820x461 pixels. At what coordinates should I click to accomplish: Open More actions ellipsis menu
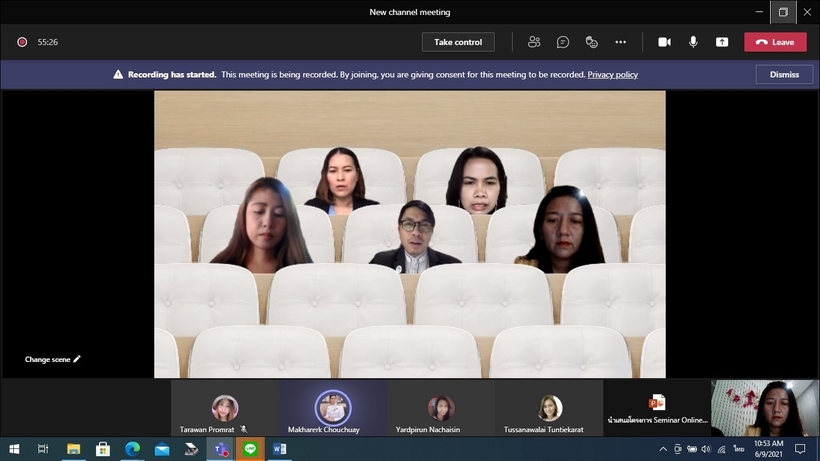click(x=621, y=42)
